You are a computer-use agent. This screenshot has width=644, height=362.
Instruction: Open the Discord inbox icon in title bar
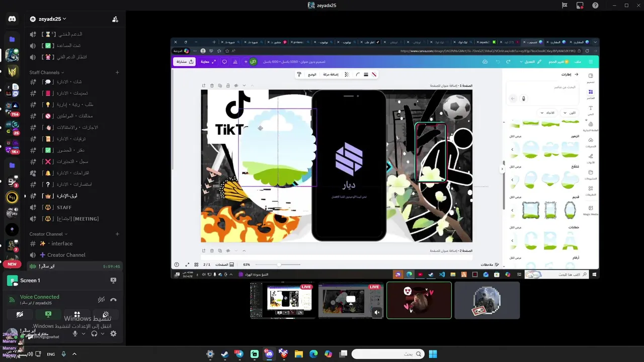[580, 6]
